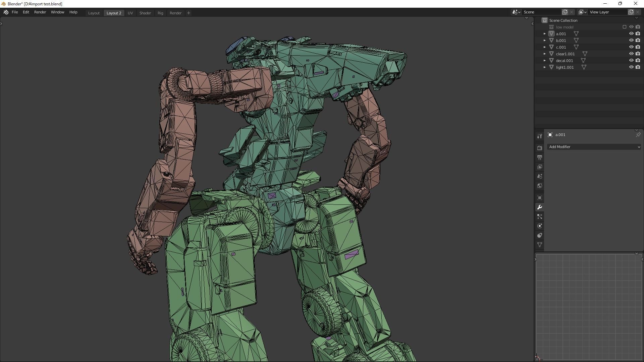Expand the a.001 tree row
The width and height of the screenshot is (644, 362).
[545, 34]
